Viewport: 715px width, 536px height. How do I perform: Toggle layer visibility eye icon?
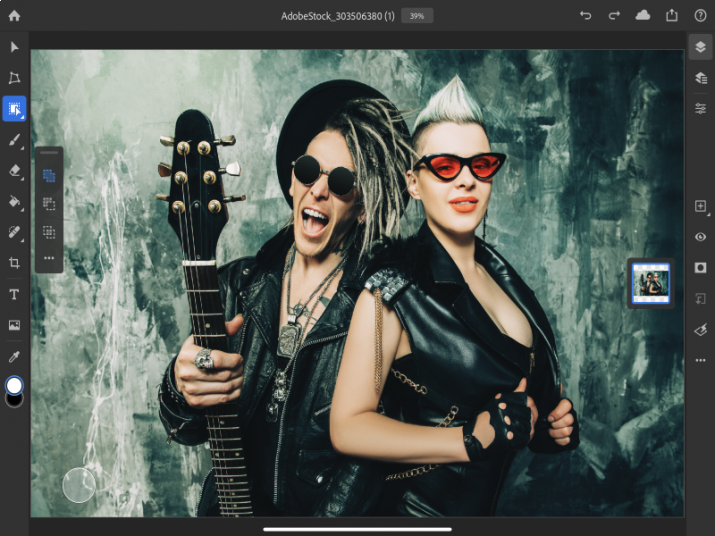point(700,237)
